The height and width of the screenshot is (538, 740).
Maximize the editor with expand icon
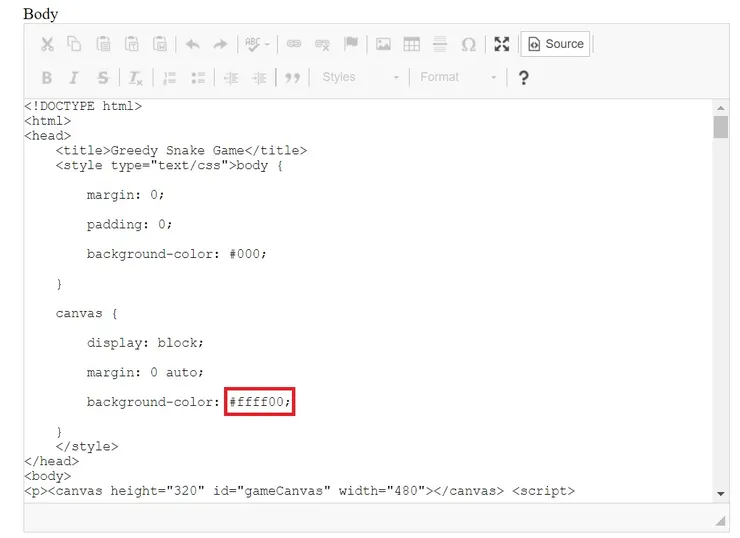click(502, 44)
